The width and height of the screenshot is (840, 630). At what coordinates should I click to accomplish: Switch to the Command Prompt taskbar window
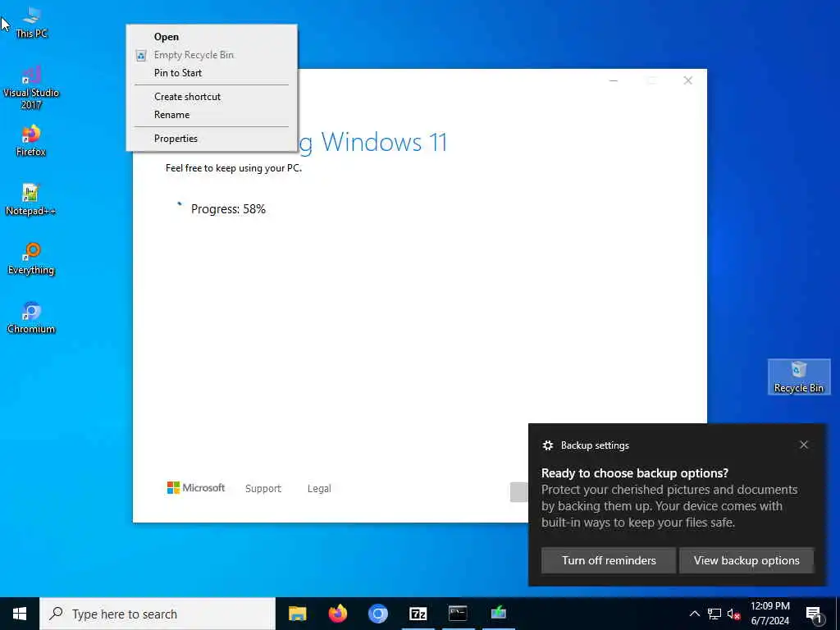[x=458, y=614]
